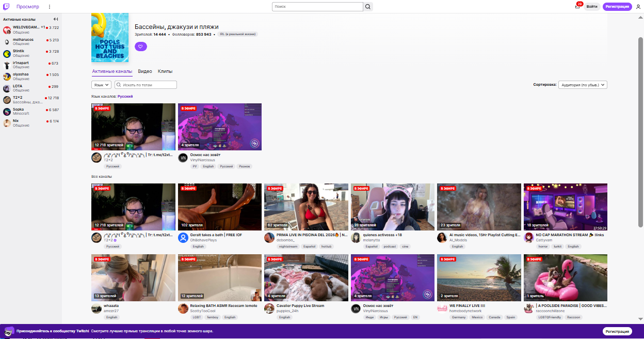The width and height of the screenshot is (644, 339).
Task: Open the IRL (в реальной жизни) tag
Action: pyautogui.click(x=237, y=34)
